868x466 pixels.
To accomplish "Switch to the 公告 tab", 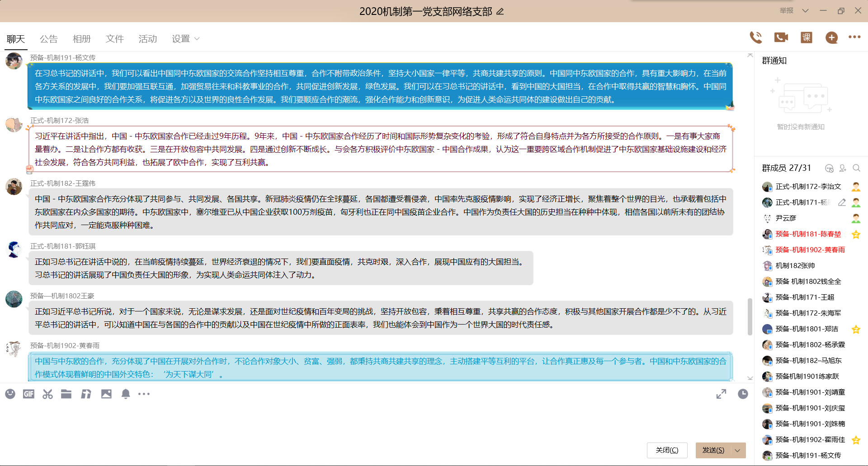I will [x=49, y=39].
